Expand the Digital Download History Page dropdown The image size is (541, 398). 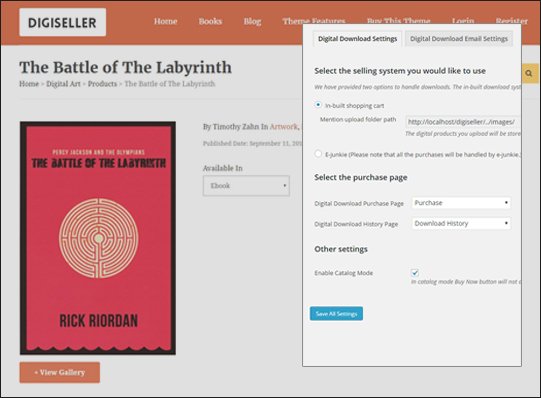[461, 223]
